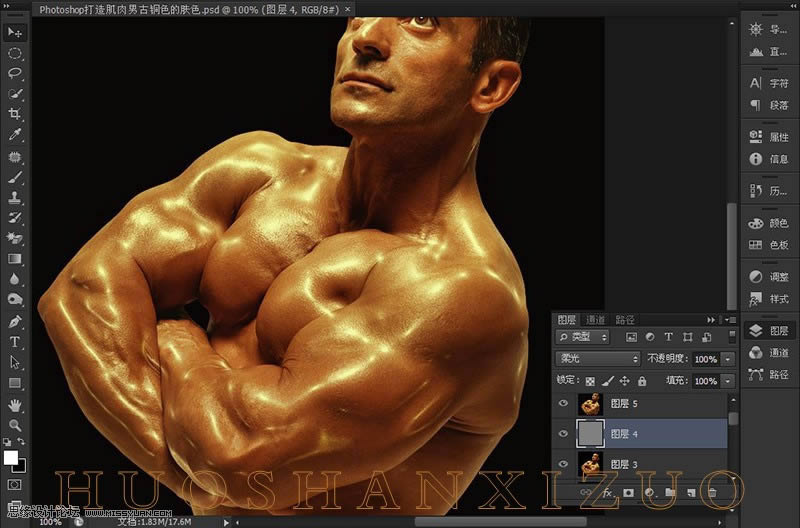Image resolution: width=800 pixels, height=528 pixels.
Task: Select the Crop tool
Action: click(15, 114)
